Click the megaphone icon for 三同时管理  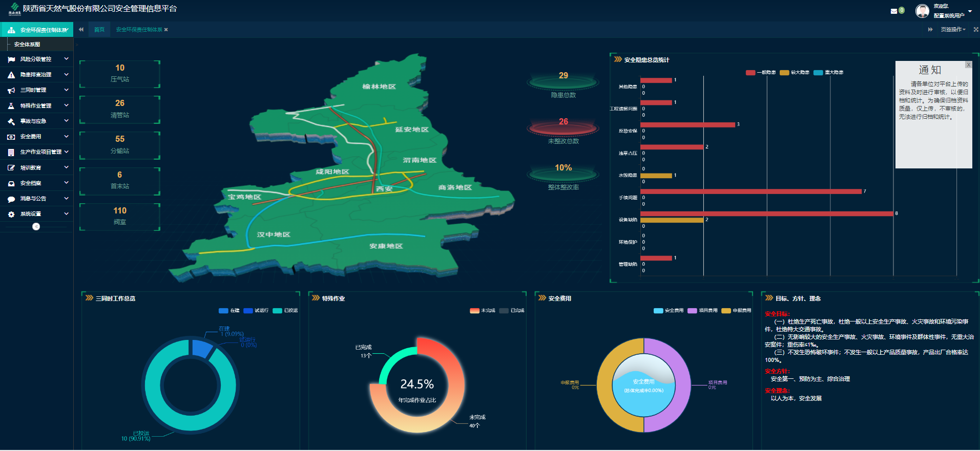click(x=11, y=90)
